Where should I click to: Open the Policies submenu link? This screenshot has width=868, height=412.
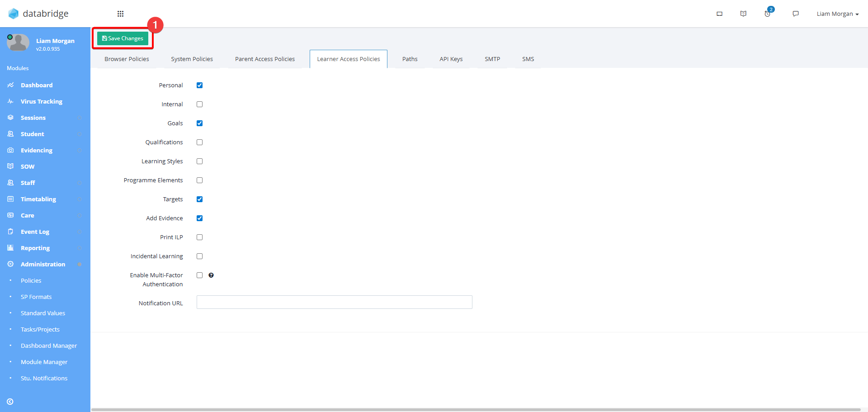[x=31, y=280]
